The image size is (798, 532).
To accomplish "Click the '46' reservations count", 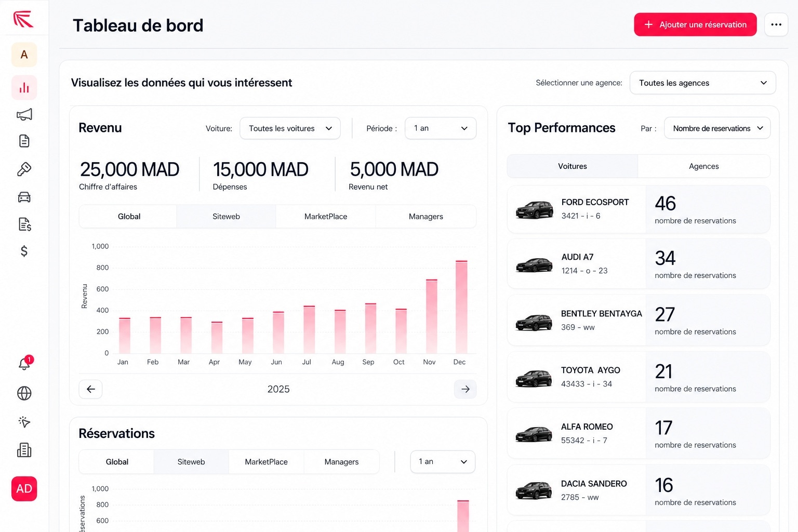I will (x=665, y=203).
